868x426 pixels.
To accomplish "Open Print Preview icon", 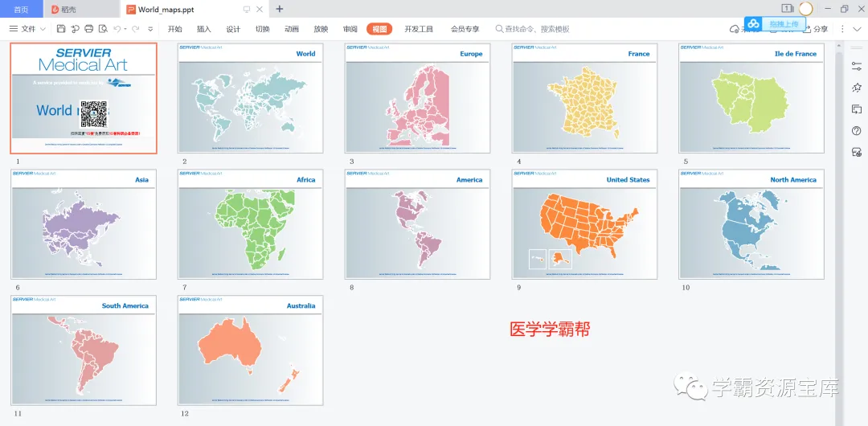I will coord(103,29).
